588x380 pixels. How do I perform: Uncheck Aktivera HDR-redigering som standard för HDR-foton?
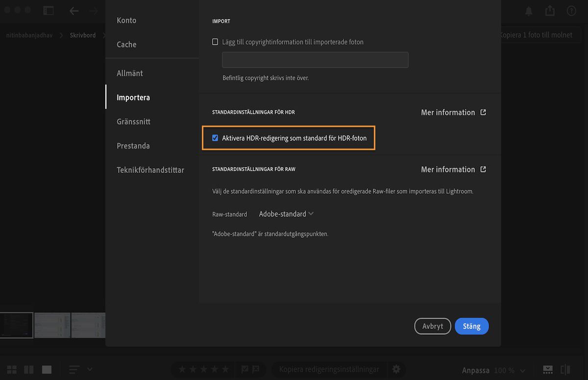point(215,138)
